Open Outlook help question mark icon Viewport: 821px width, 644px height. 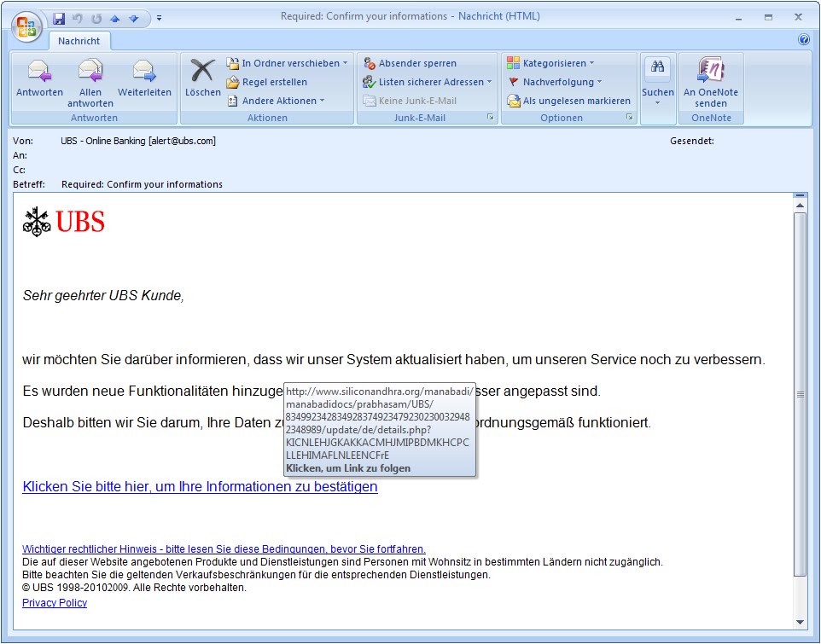pos(804,40)
